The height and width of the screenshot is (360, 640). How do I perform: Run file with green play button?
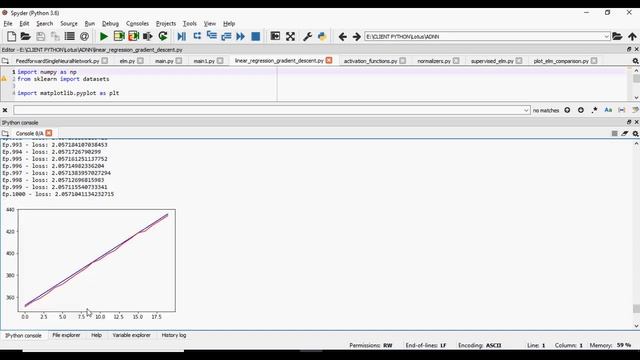click(x=104, y=36)
